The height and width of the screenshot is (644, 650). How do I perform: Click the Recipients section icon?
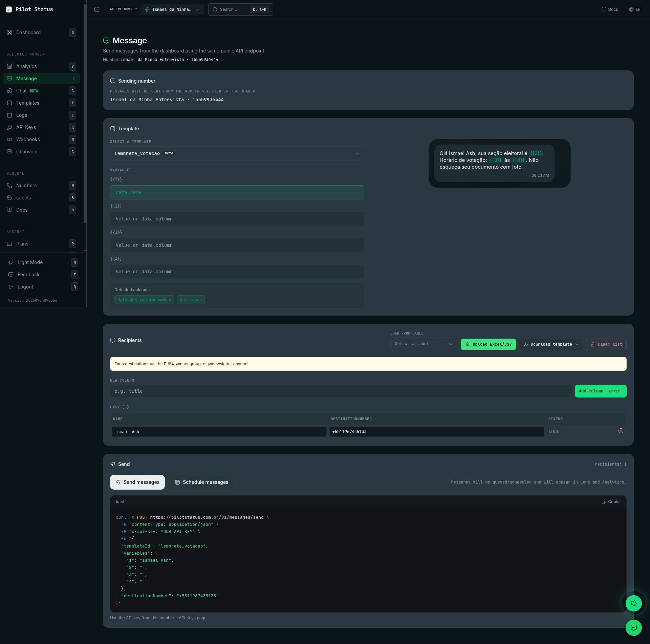(x=113, y=340)
